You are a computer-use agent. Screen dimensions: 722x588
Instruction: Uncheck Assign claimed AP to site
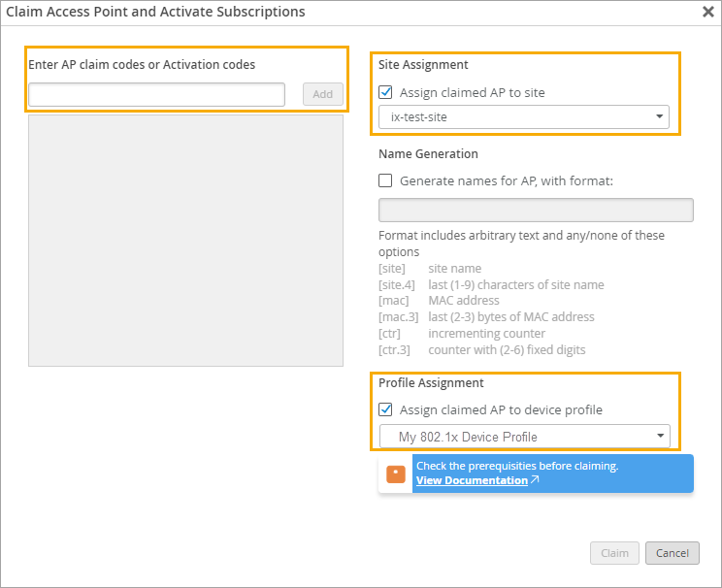[385, 93]
